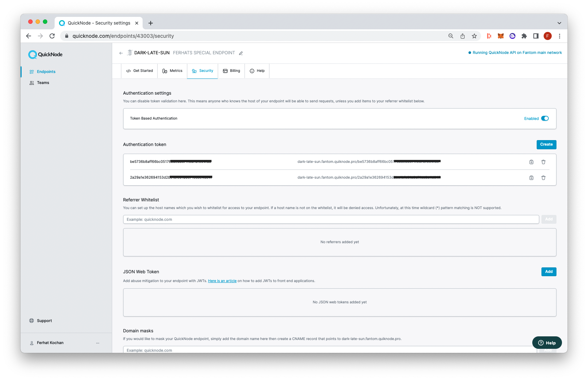Click 'Running QuickNode API on Fantom' status
Image resolution: width=588 pixels, height=380 pixels.
click(515, 53)
